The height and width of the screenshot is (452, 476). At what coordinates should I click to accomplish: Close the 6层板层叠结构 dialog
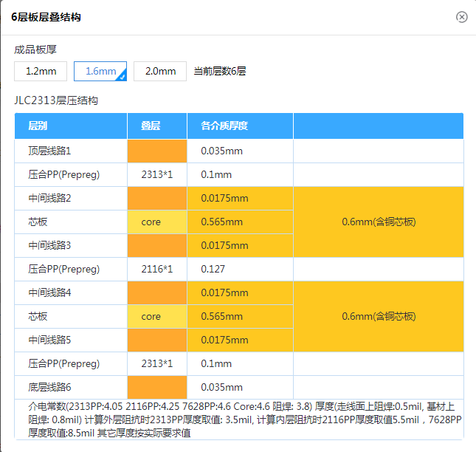click(x=462, y=17)
